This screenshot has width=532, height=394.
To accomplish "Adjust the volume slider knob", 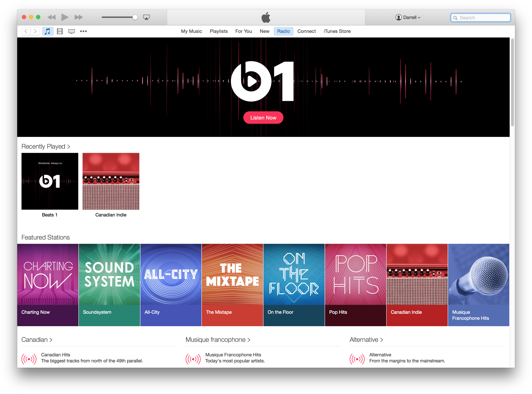I will (135, 17).
